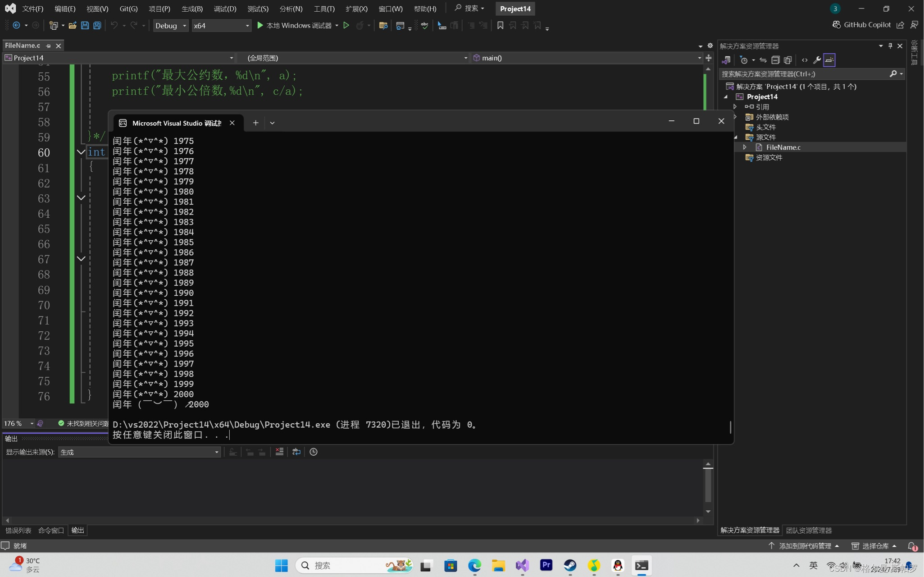Screen dimensions: 924x577
Task: Open file using the folder icon
Action: [x=72, y=26]
